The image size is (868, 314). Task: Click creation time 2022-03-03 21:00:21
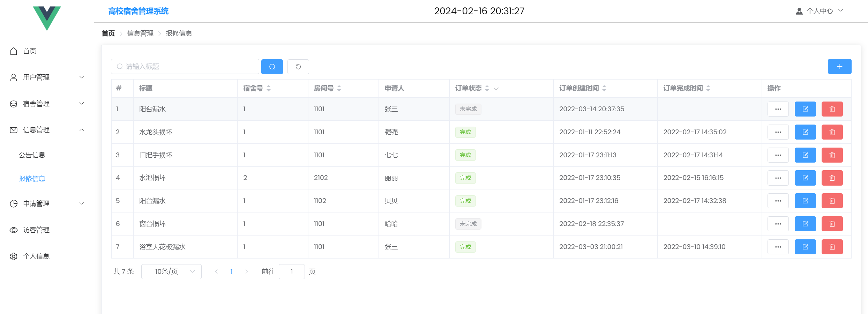[591, 247]
